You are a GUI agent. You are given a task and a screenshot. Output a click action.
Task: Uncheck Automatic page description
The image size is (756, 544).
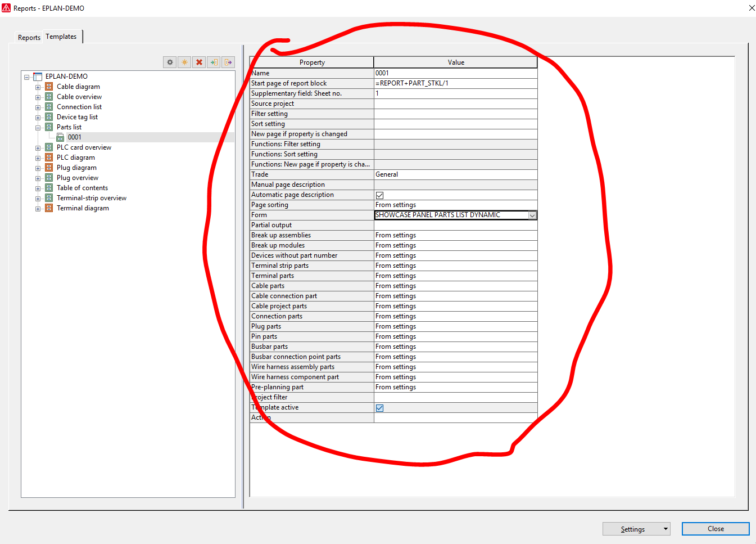click(x=379, y=195)
